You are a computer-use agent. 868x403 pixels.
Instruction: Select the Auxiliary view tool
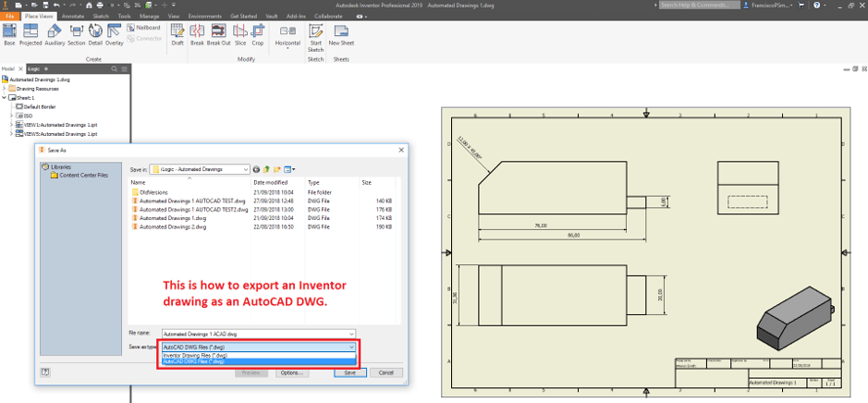[55, 34]
